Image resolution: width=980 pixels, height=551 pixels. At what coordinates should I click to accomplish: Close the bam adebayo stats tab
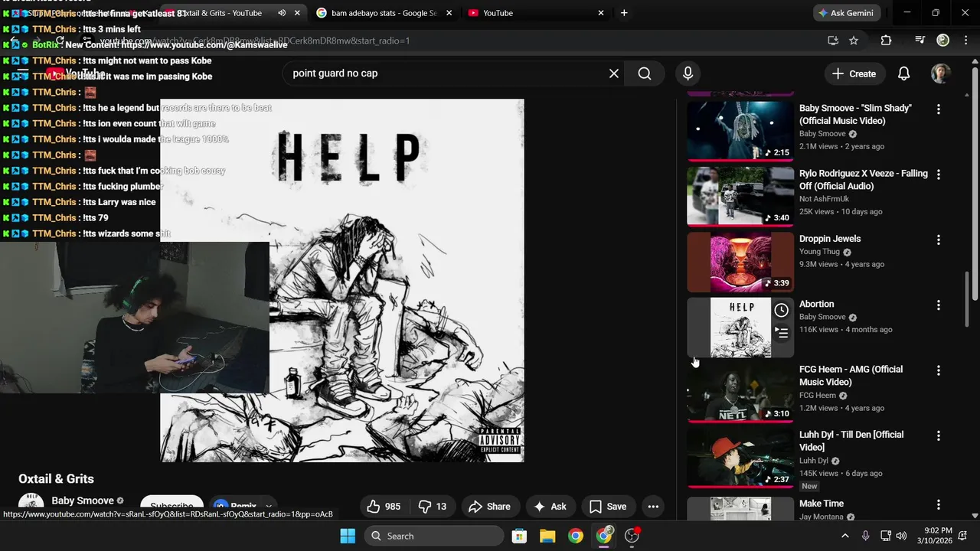coord(449,13)
